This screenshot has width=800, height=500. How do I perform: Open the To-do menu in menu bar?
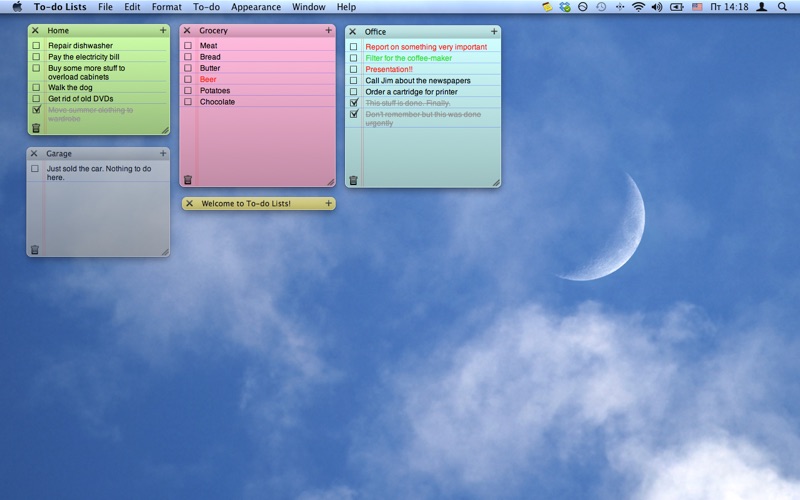click(x=206, y=7)
